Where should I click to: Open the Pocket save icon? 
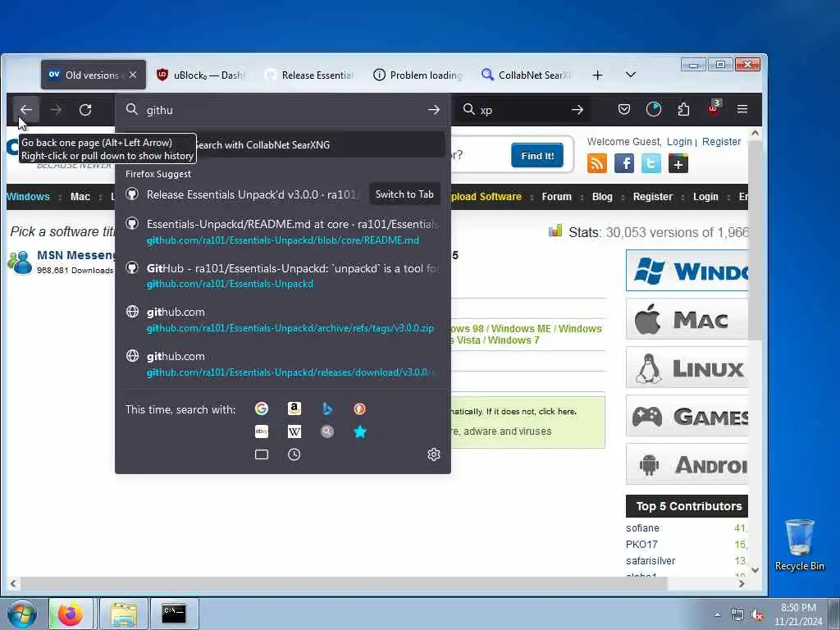click(x=624, y=109)
